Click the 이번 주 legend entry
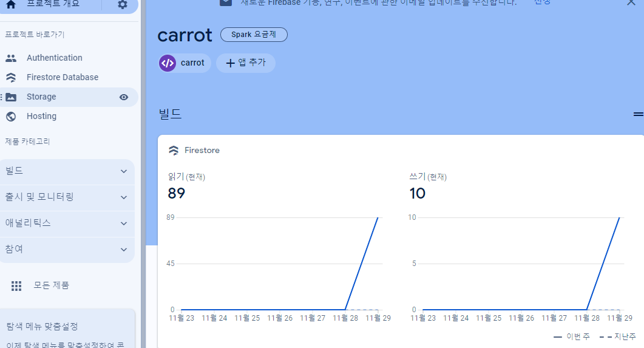 pos(572,336)
